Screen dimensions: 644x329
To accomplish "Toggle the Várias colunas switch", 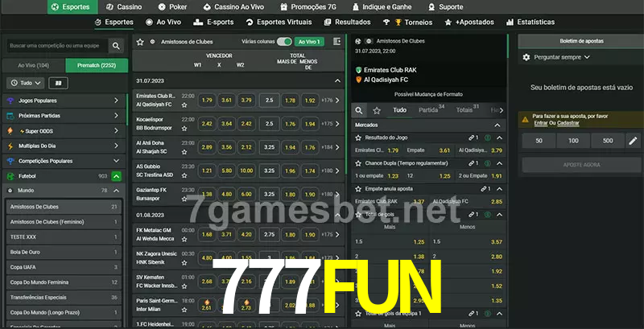I will click(284, 42).
